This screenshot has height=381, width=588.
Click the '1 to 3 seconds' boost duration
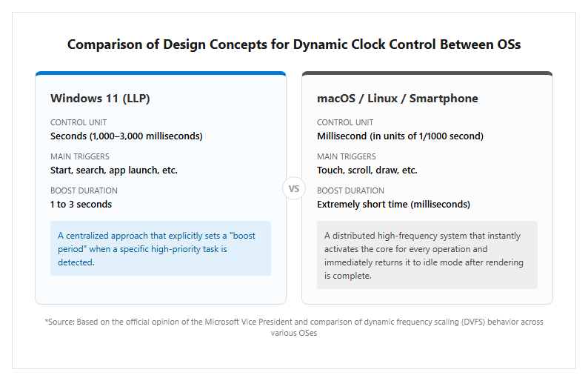(81, 204)
